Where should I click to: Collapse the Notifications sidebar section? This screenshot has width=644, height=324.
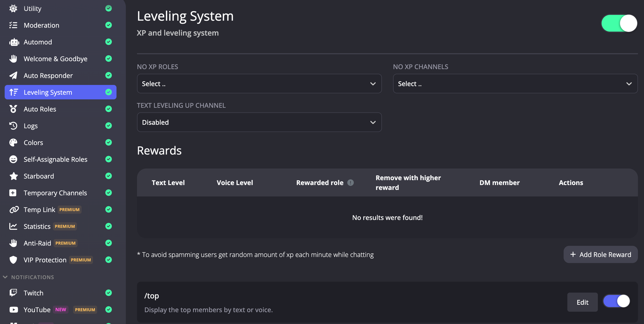coord(5,277)
